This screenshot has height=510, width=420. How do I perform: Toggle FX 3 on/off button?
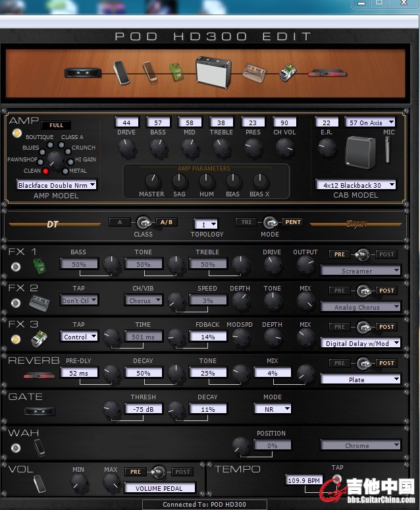[15, 339]
